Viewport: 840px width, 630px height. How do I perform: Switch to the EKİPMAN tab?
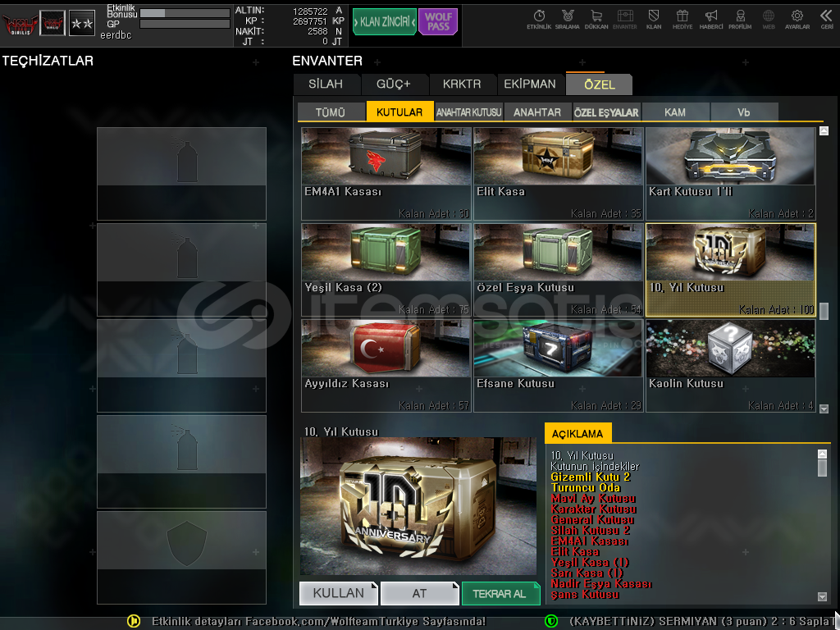[530, 84]
